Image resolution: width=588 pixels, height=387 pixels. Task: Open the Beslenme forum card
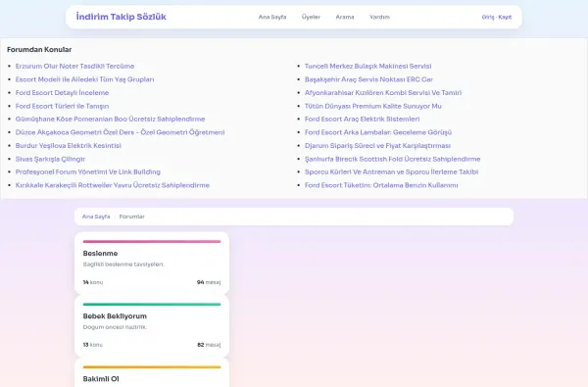tap(152, 263)
